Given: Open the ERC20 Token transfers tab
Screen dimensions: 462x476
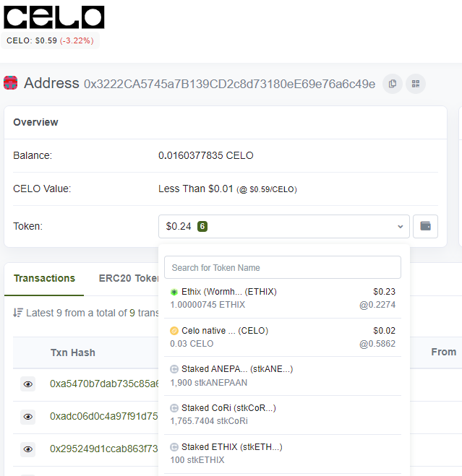Looking at the screenshot, I should 128,278.
